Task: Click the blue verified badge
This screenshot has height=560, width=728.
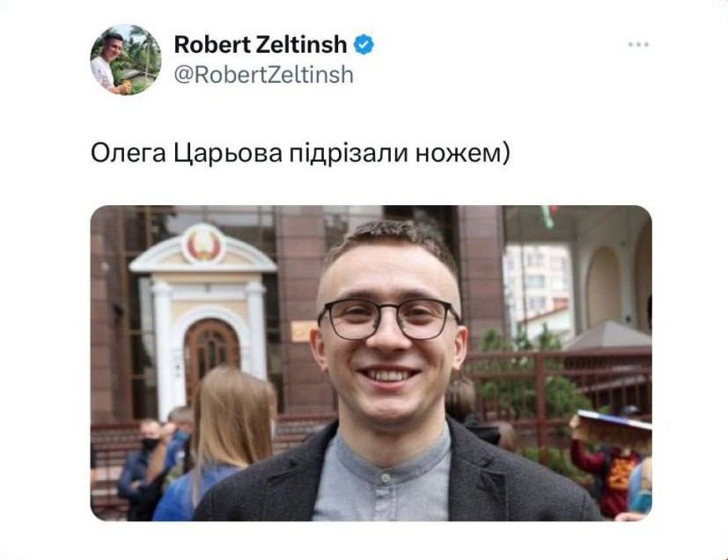Action: tap(364, 45)
